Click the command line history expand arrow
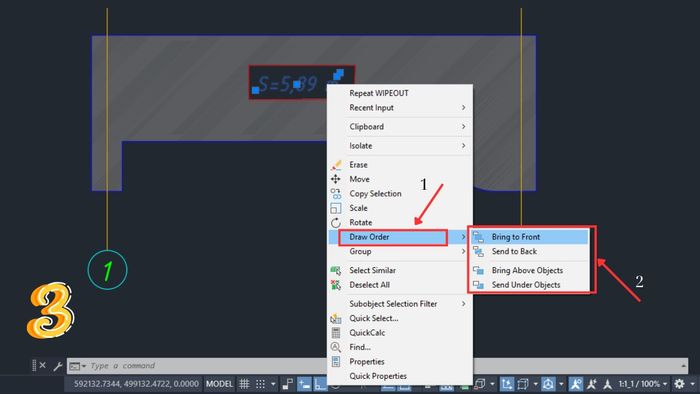This screenshot has width=700, height=394. coord(683,366)
